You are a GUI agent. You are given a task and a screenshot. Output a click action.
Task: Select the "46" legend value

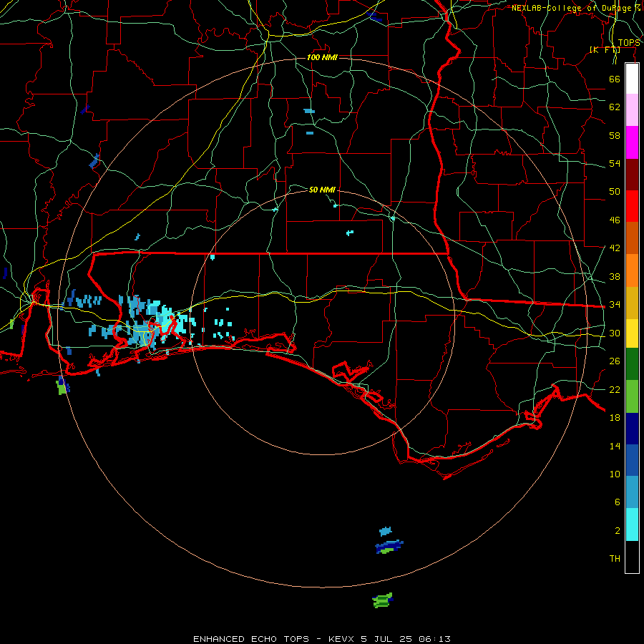tap(615, 220)
